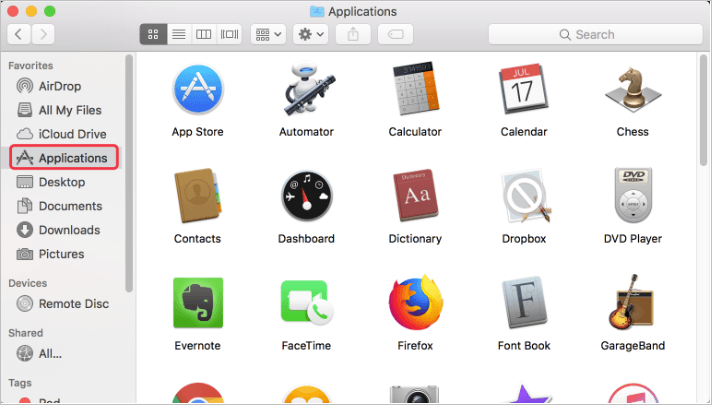Select the GarageBand guitar icon

[632, 302]
